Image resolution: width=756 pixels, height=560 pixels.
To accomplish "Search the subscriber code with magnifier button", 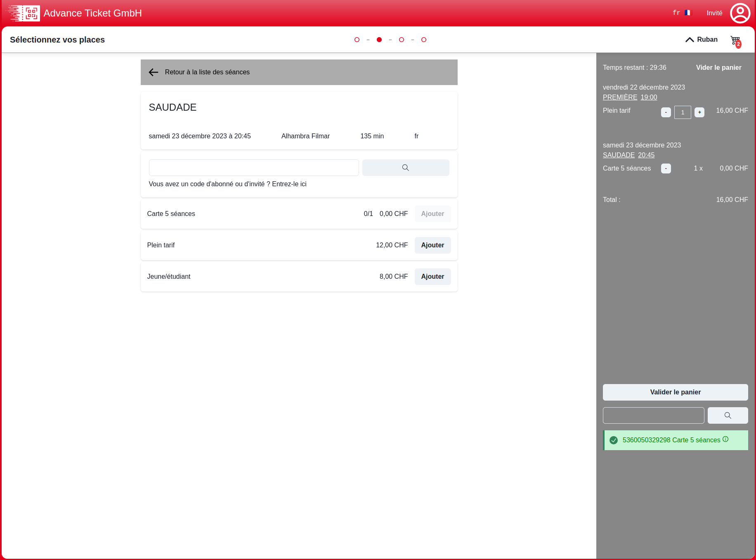I will click(405, 168).
